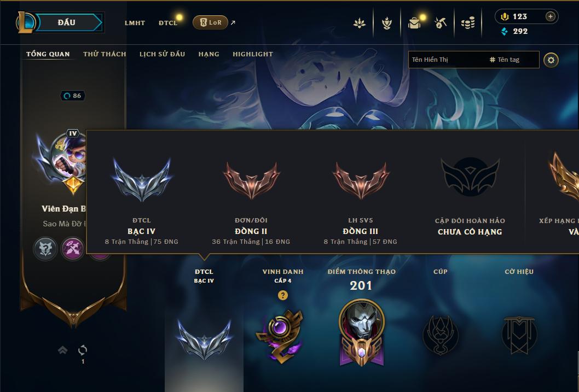Open the LMHT game tab

click(x=135, y=23)
